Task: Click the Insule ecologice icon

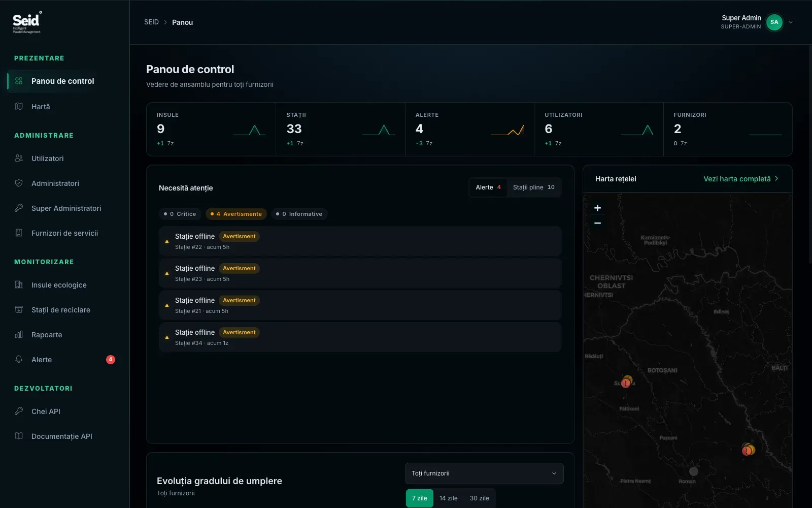Action: [19, 284]
